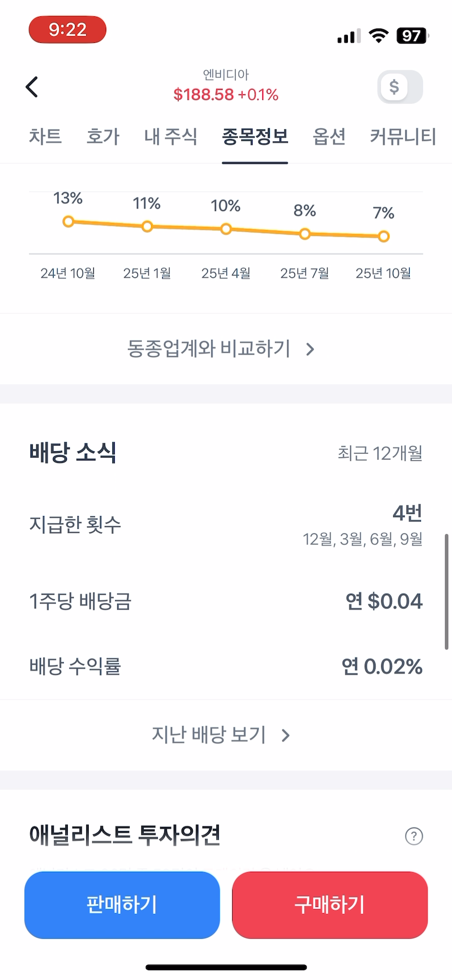This screenshot has width=452, height=980.
Task: Tap the back arrow icon
Action: (32, 87)
